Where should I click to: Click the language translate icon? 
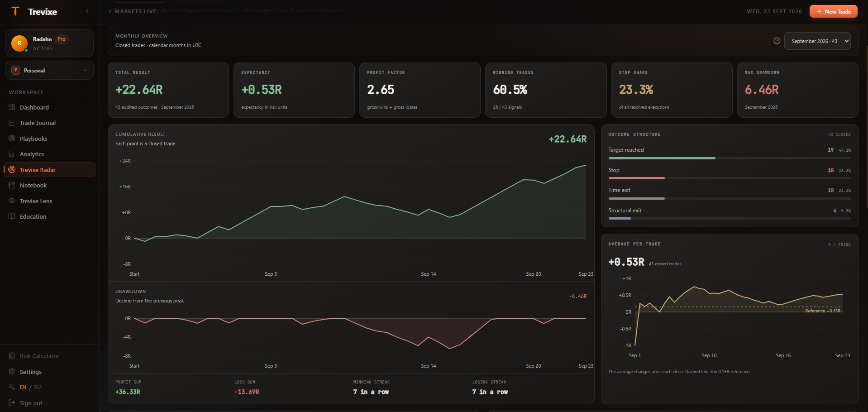point(12,387)
